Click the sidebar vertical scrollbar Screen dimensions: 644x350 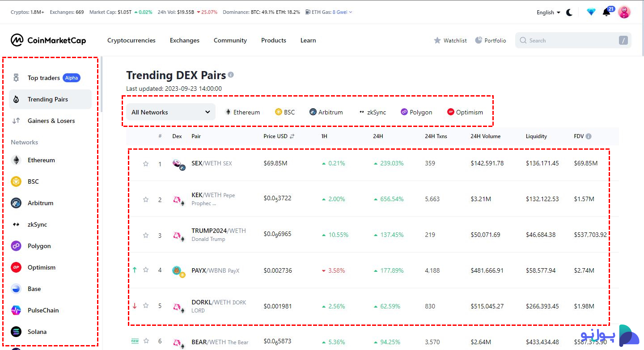tap(102, 84)
